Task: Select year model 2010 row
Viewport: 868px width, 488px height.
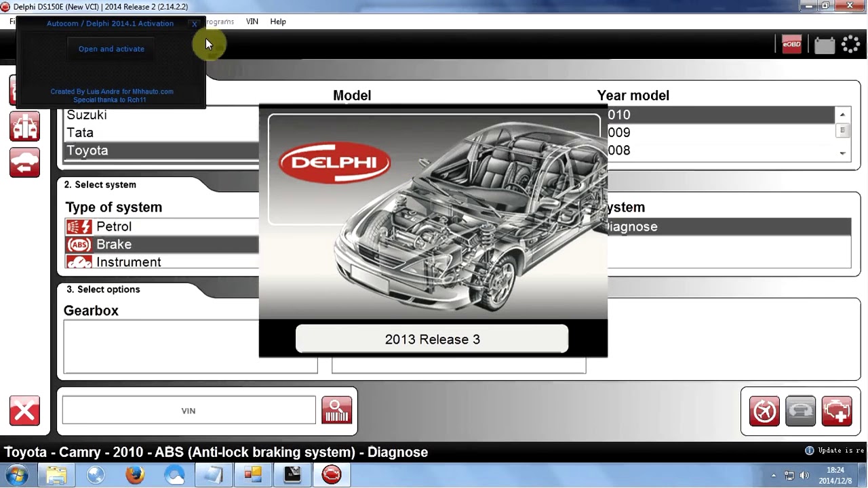Action: click(x=721, y=115)
